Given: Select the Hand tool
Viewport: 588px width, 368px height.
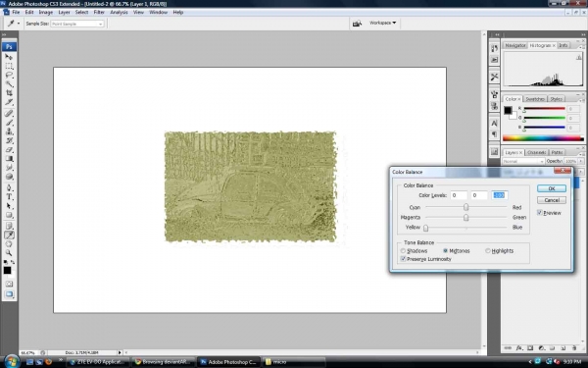Looking at the screenshot, I should tap(9, 244).
